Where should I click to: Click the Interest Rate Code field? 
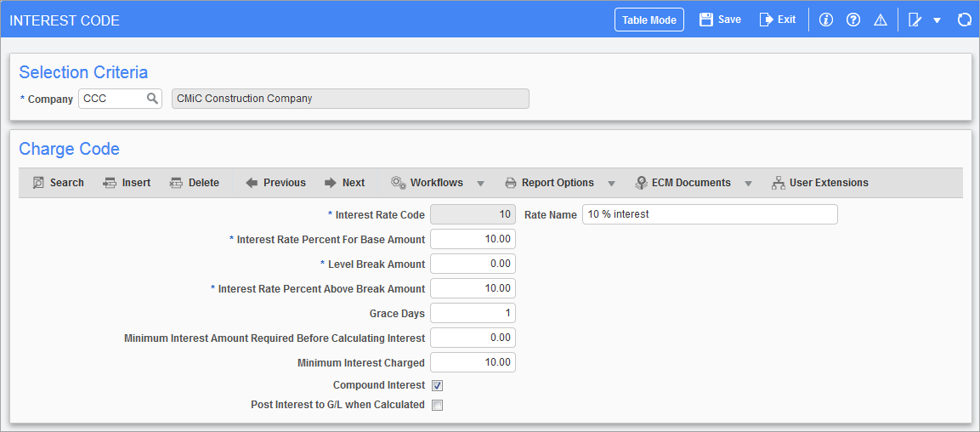[x=473, y=214]
